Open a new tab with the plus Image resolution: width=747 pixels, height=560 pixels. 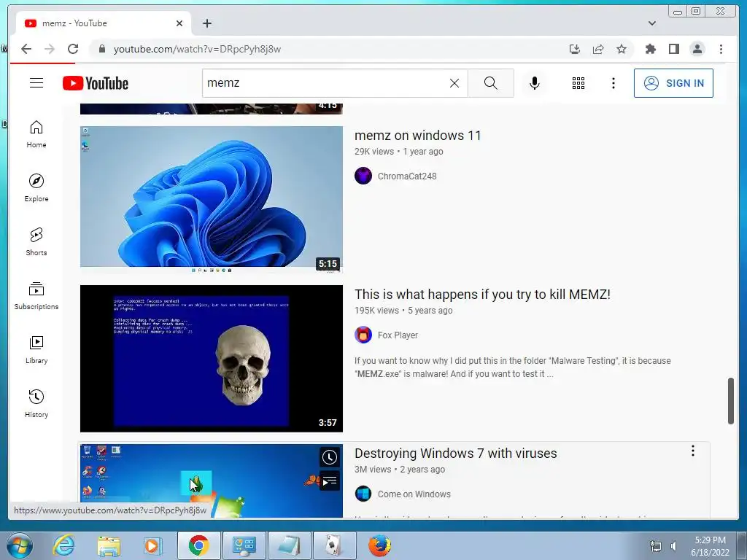[x=206, y=23]
